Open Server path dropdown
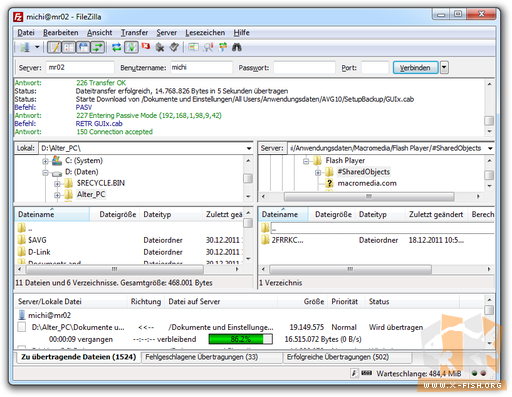The image size is (512, 397). tap(490, 148)
